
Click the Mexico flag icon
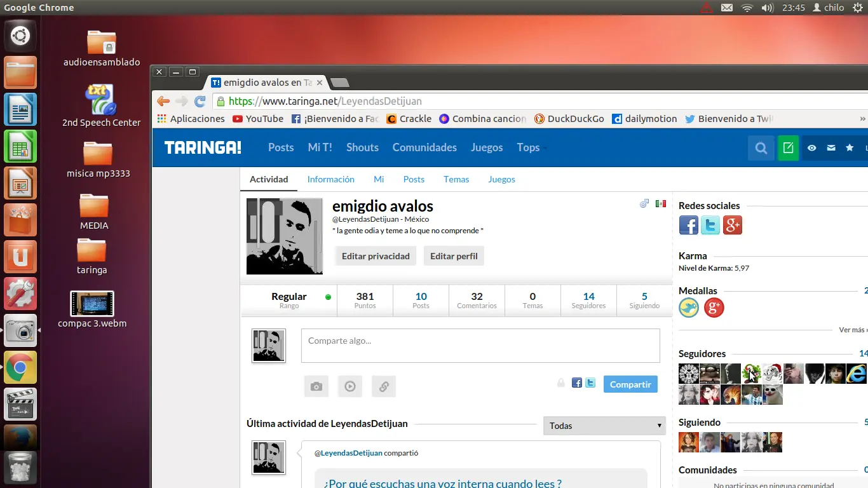pos(661,203)
